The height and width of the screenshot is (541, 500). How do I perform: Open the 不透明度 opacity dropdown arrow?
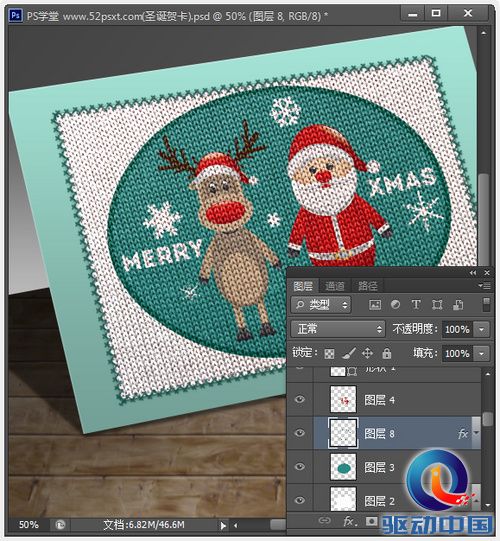coord(482,329)
